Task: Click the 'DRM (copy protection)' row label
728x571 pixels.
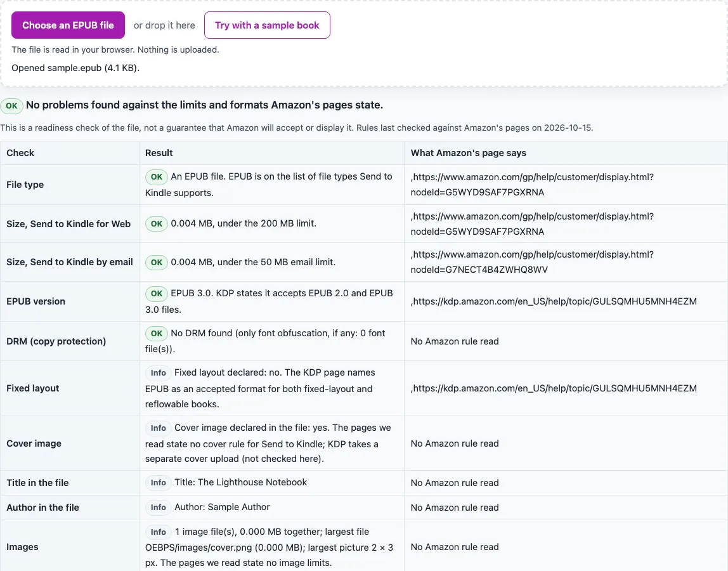Action: pos(56,341)
